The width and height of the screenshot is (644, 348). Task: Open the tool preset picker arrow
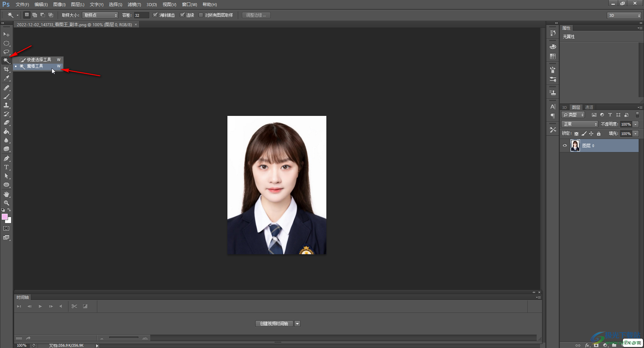tap(17, 15)
